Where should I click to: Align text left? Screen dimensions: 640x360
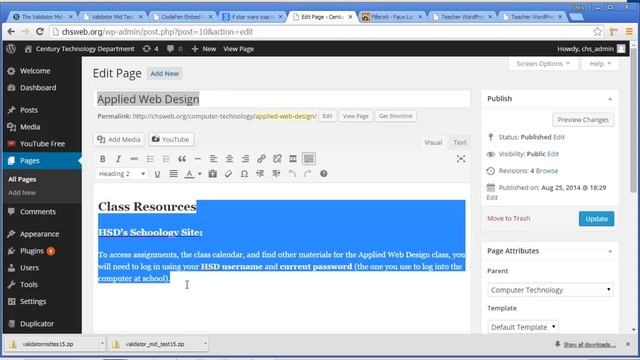coord(213,159)
